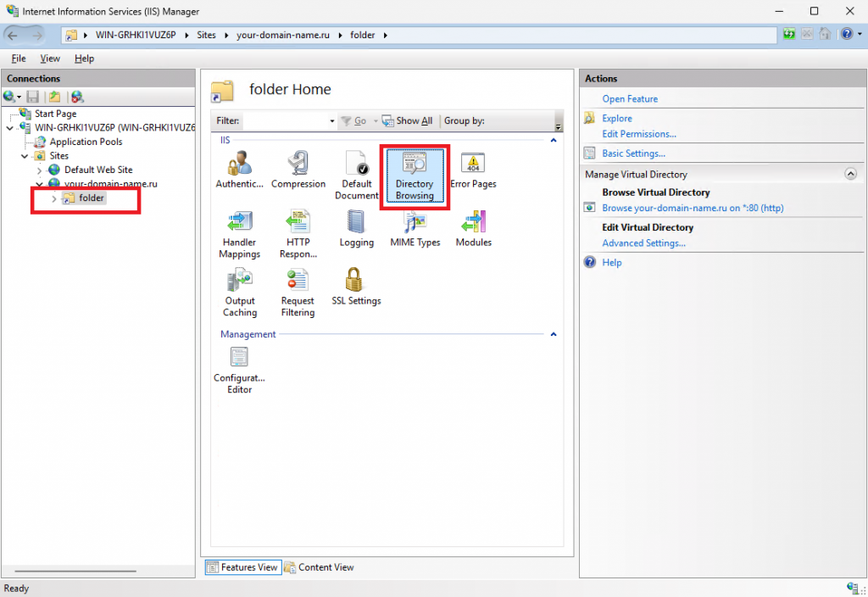Open the Help menu

pos(84,59)
